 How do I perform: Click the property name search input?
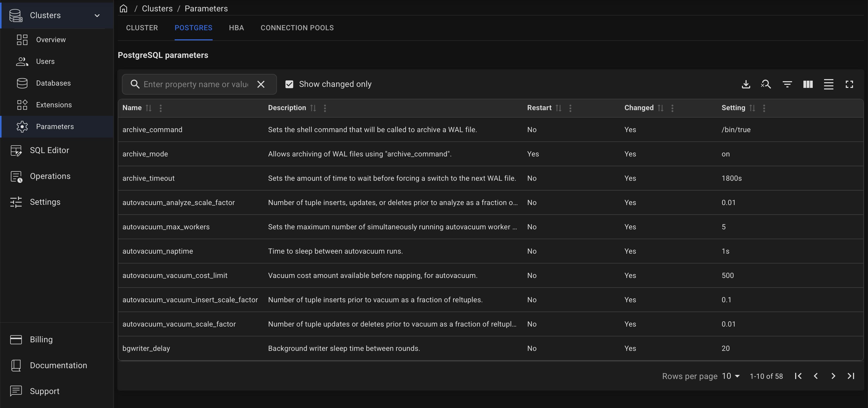196,84
